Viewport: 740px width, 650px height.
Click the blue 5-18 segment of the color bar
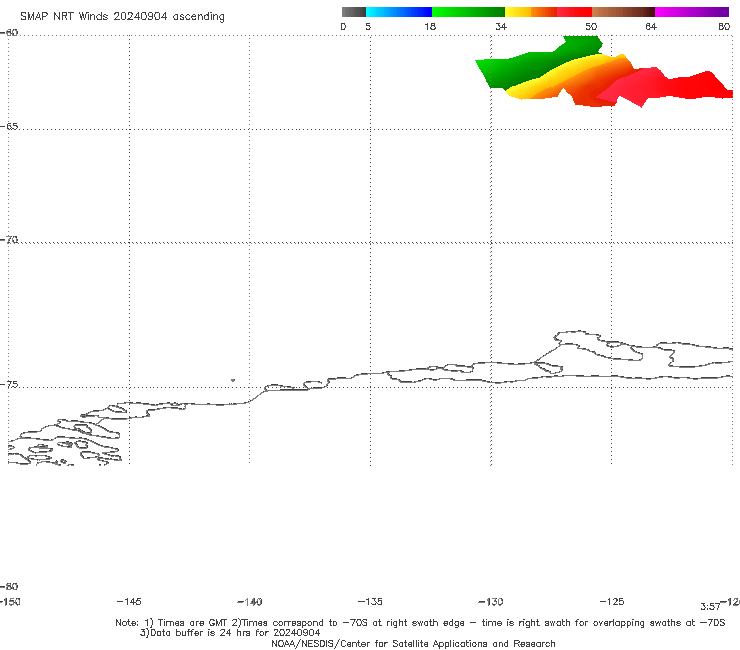(x=399, y=12)
